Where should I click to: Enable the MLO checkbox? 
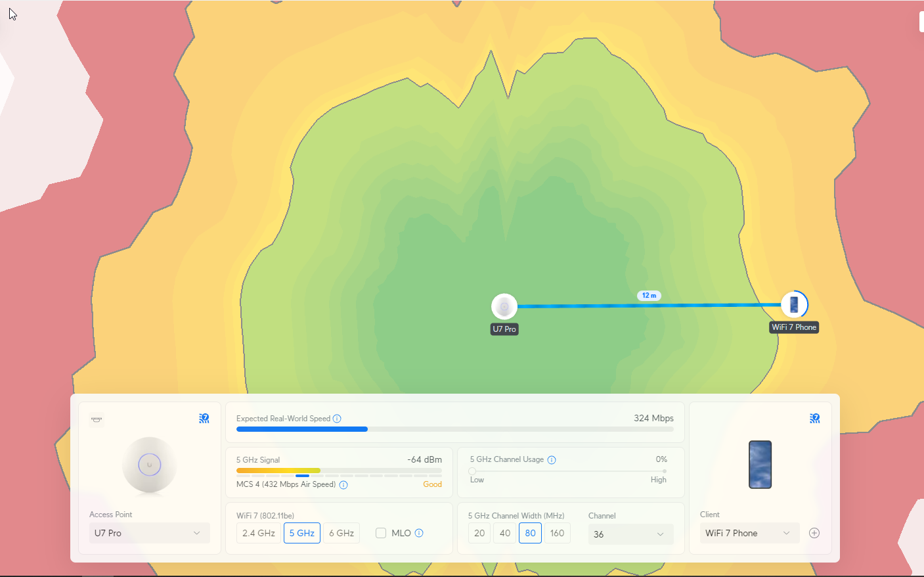pos(381,533)
